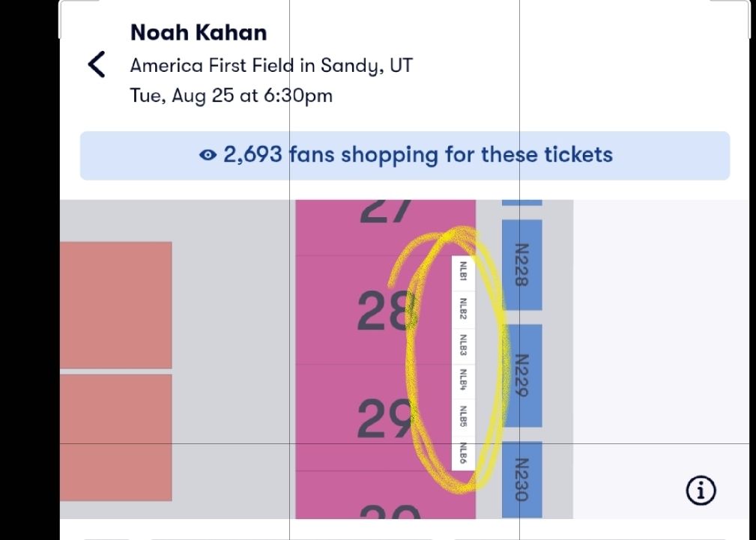This screenshot has height=540, width=756.
Task: Open the seat map info icon
Action: tap(701, 491)
